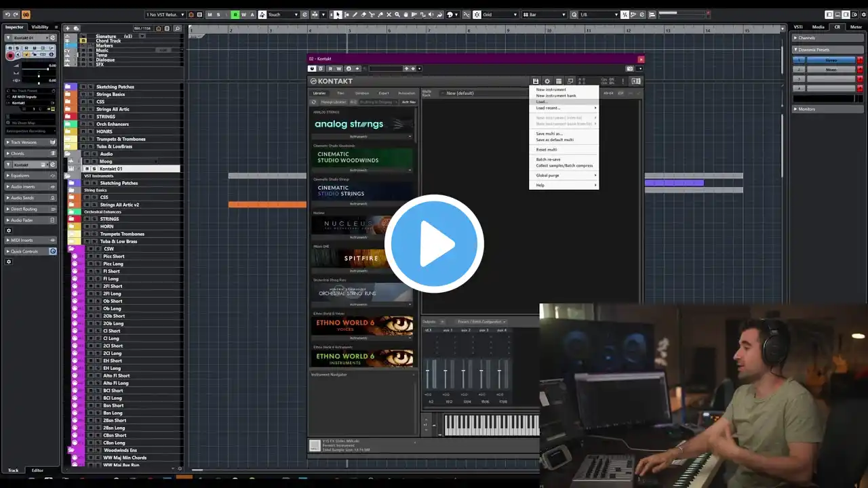
Task: Click the orange MIDI clip in timeline
Action: point(267,205)
